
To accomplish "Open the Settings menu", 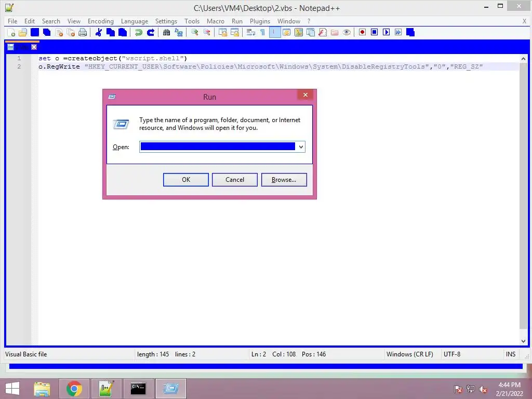I will [x=166, y=21].
